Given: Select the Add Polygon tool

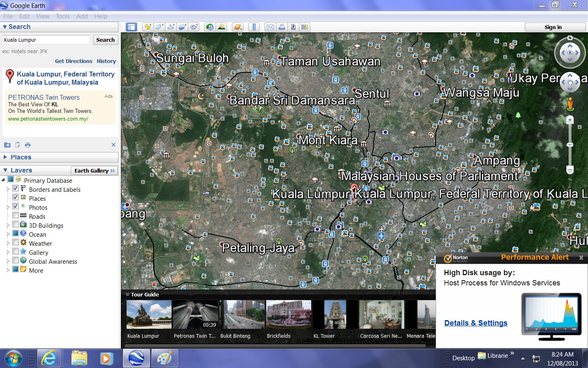Looking at the screenshot, I should pyautogui.click(x=159, y=27).
